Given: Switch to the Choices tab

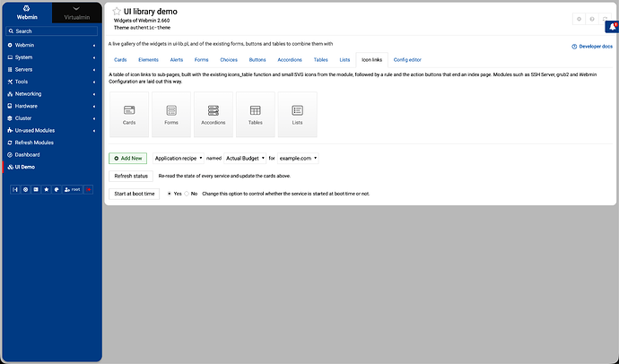Looking at the screenshot, I should point(229,60).
